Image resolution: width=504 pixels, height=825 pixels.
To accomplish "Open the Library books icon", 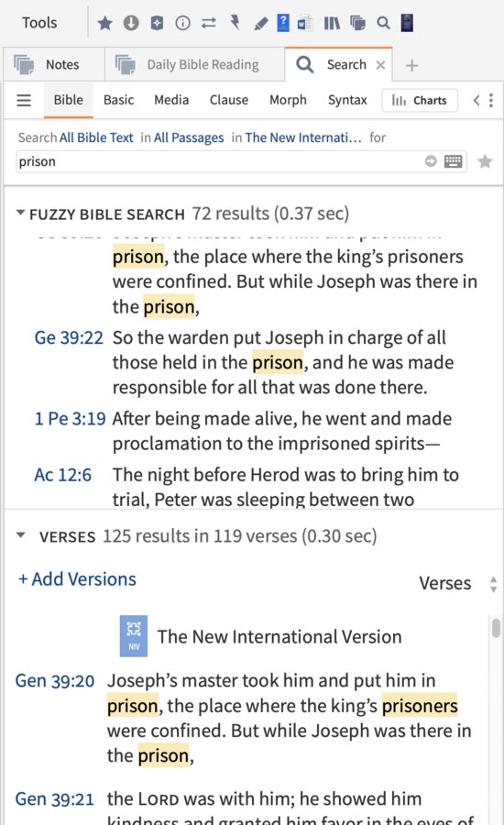I will [x=332, y=23].
